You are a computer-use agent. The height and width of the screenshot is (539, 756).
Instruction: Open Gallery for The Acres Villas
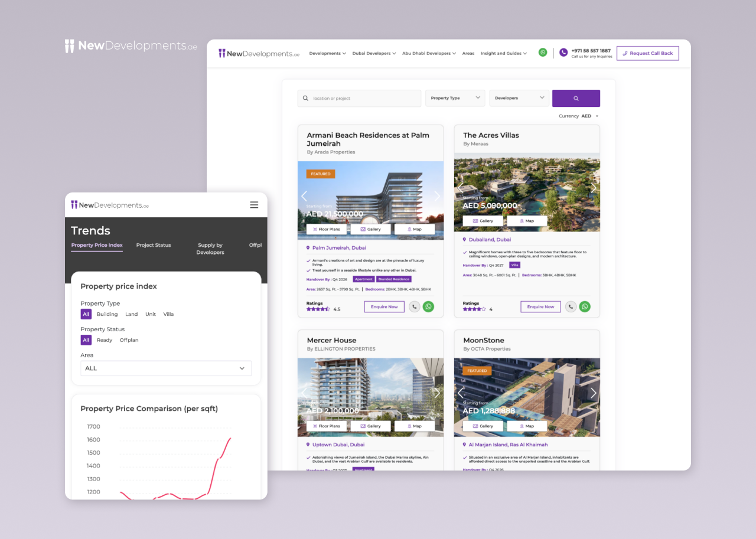tap(483, 221)
